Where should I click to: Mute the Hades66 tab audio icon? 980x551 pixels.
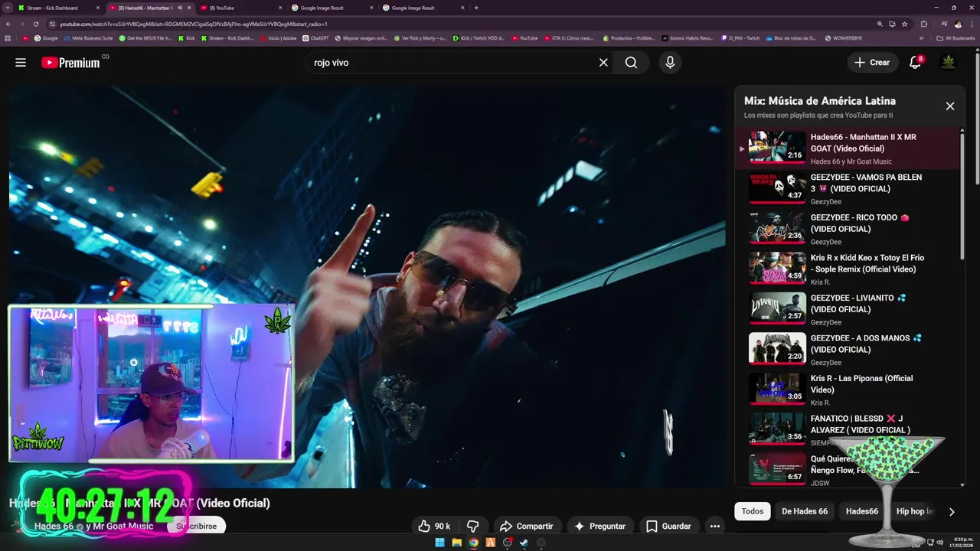tap(180, 8)
